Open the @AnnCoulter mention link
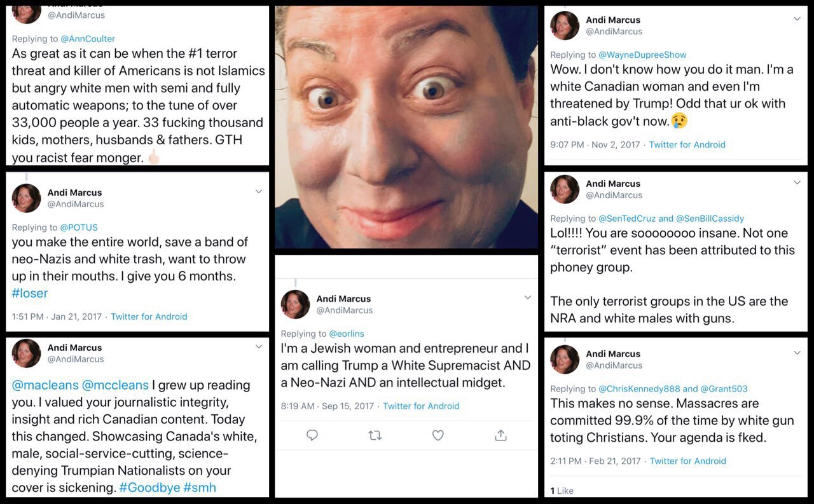The width and height of the screenshot is (814, 504). coord(88,39)
